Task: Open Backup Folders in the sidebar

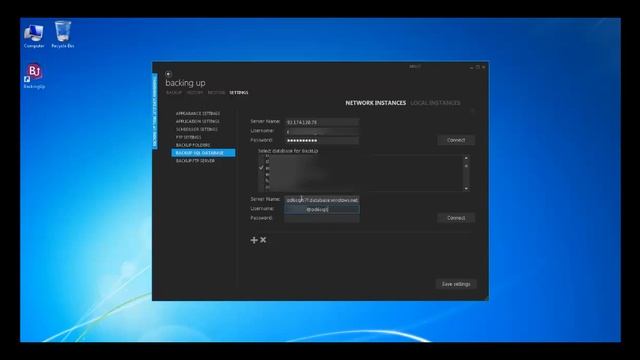Action: pos(193,145)
